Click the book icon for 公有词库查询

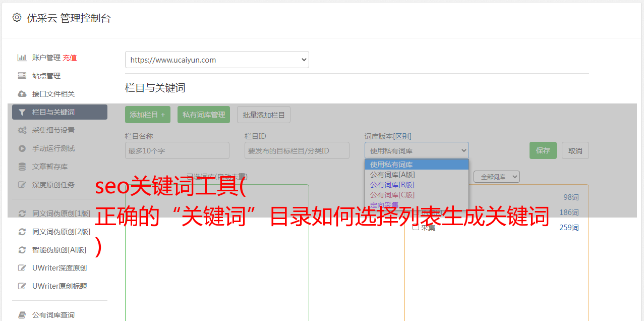[22, 315]
